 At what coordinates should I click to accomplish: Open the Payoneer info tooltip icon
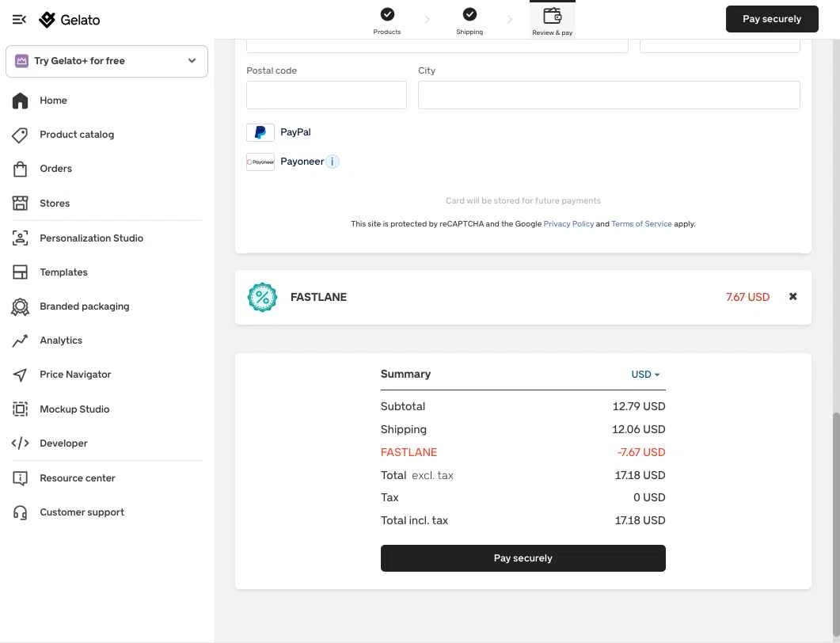click(x=333, y=162)
